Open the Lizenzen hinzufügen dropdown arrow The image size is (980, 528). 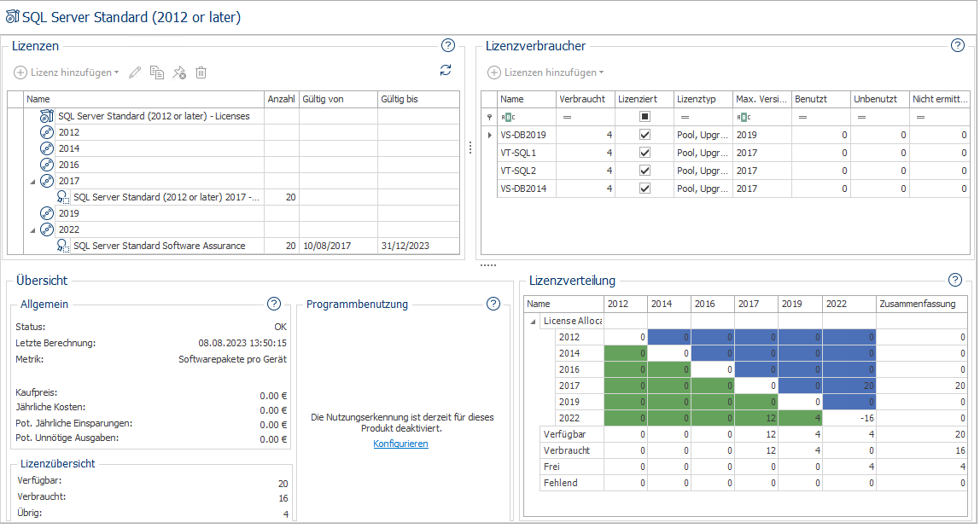(601, 73)
